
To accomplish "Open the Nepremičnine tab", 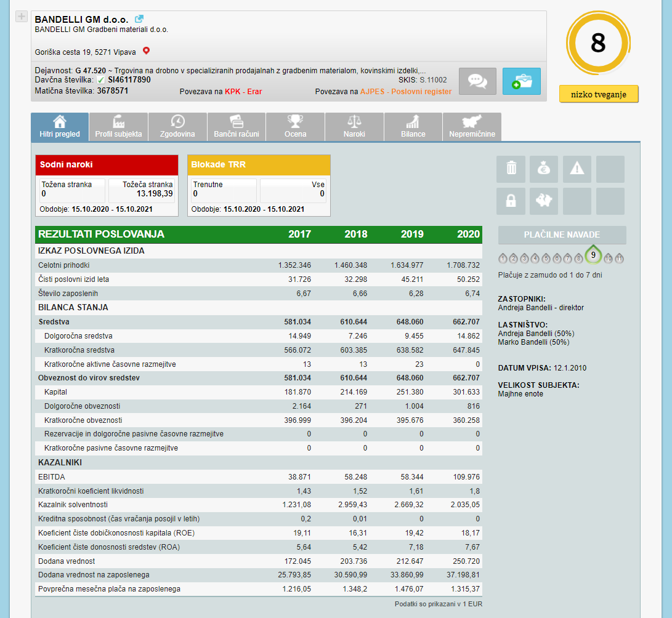I will [472, 126].
